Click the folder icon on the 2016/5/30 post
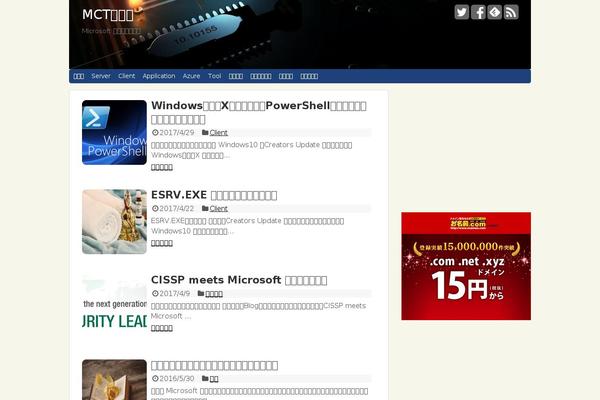 pyautogui.click(x=205, y=379)
